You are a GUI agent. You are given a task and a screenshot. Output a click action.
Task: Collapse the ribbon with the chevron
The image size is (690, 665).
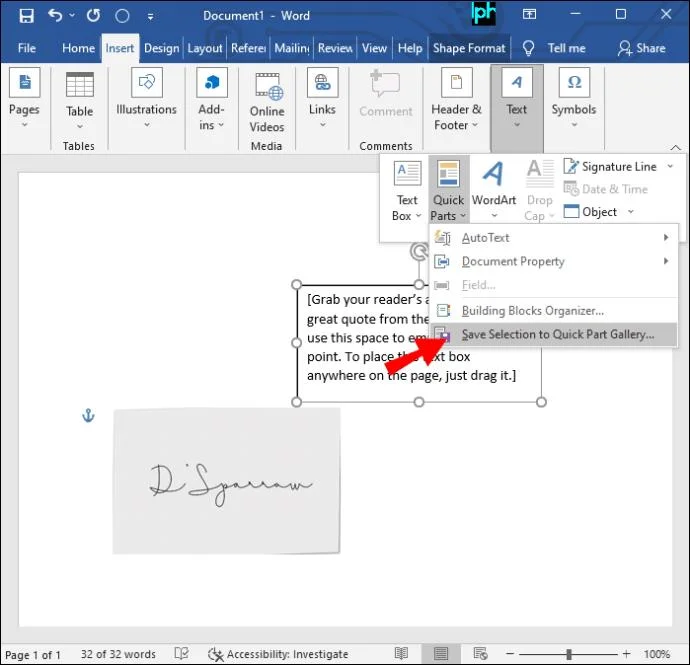click(675, 147)
